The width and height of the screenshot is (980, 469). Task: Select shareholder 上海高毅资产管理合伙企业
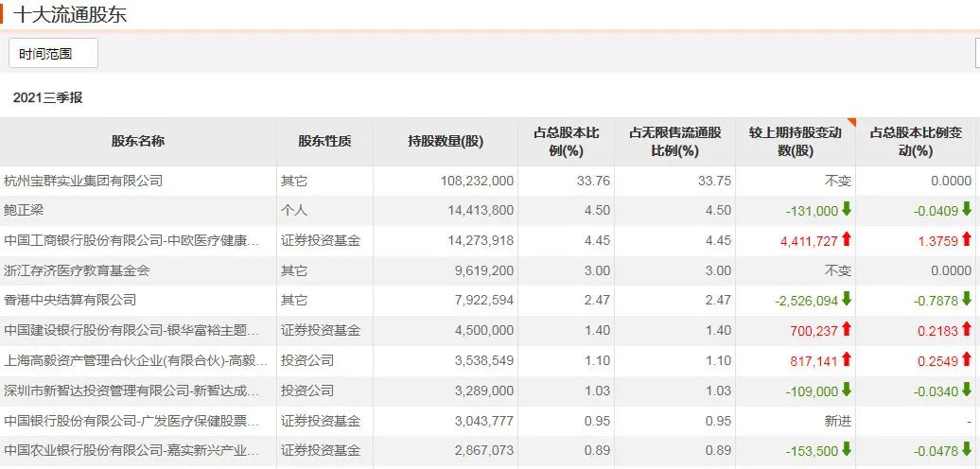pyautogui.click(x=135, y=360)
